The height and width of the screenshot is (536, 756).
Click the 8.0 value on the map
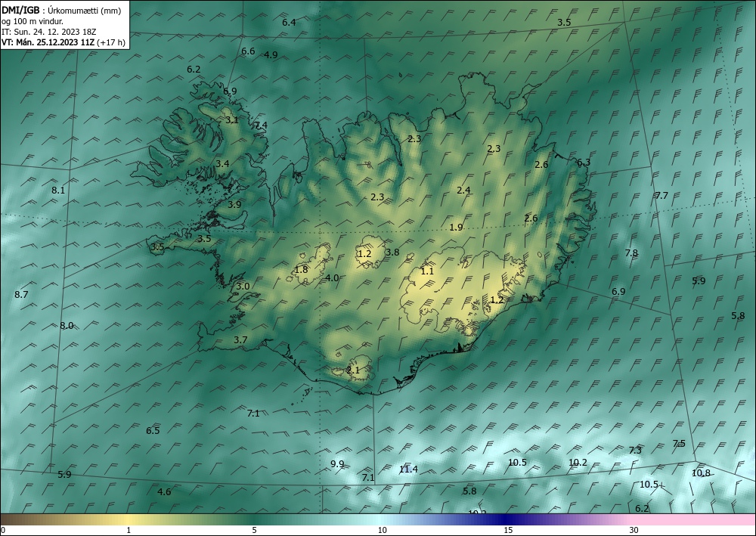click(67, 326)
